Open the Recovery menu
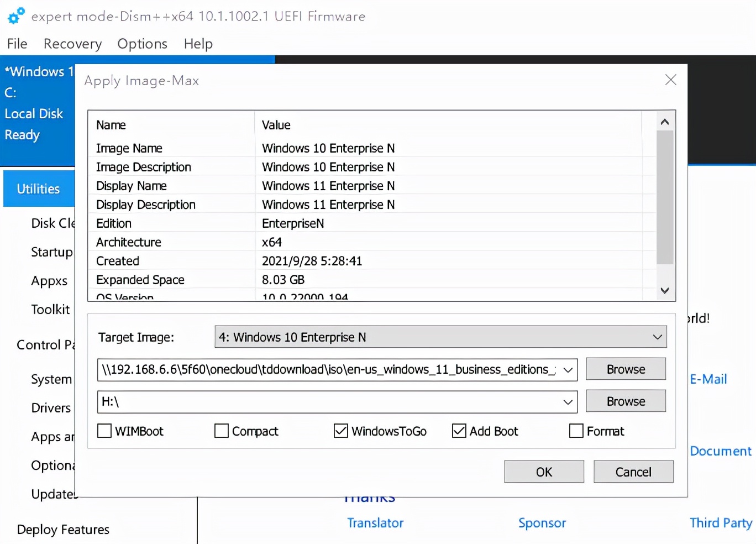The image size is (756, 544). (x=72, y=44)
